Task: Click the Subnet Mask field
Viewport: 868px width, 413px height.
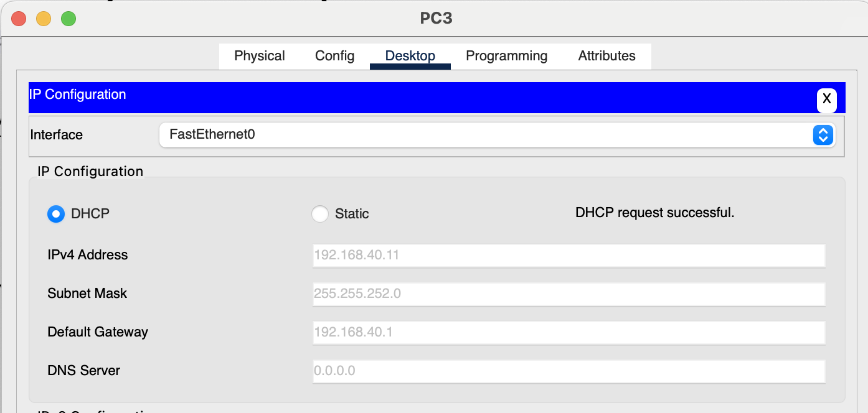Action: [569, 294]
